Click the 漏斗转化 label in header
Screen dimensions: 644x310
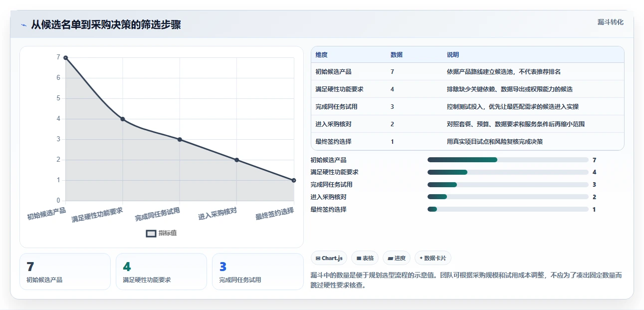coord(610,22)
